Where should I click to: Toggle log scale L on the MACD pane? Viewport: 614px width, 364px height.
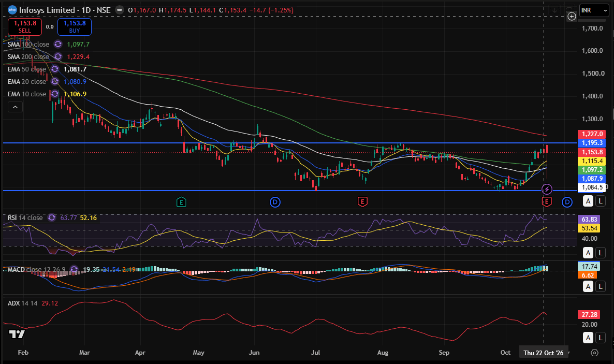pos(601,286)
